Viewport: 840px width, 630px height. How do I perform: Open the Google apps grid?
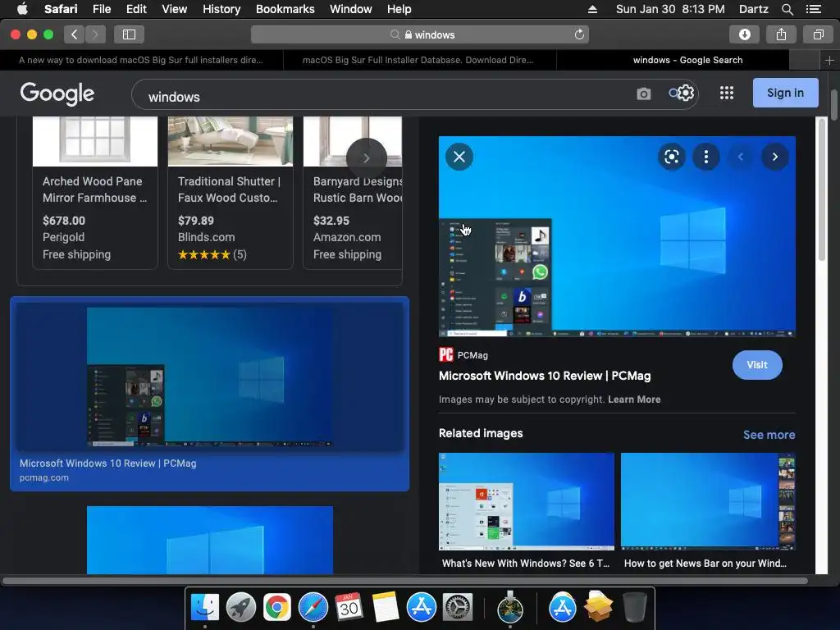[x=727, y=94]
